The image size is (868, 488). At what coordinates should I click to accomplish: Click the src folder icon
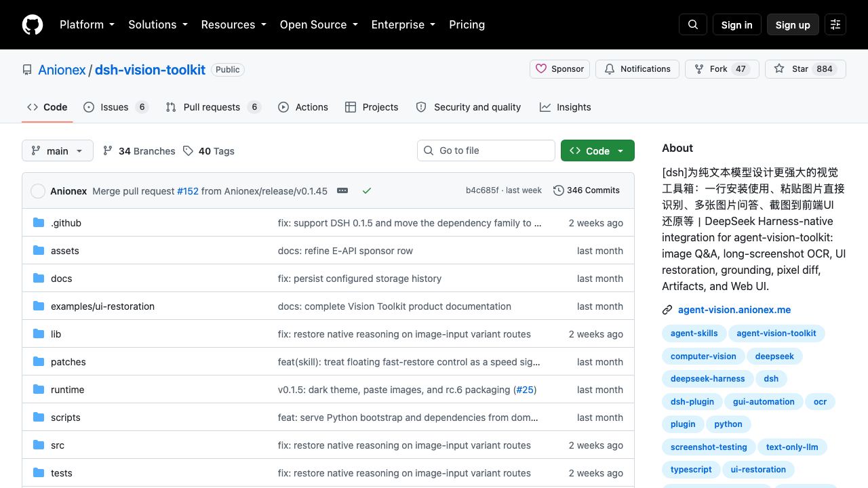point(39,445)
